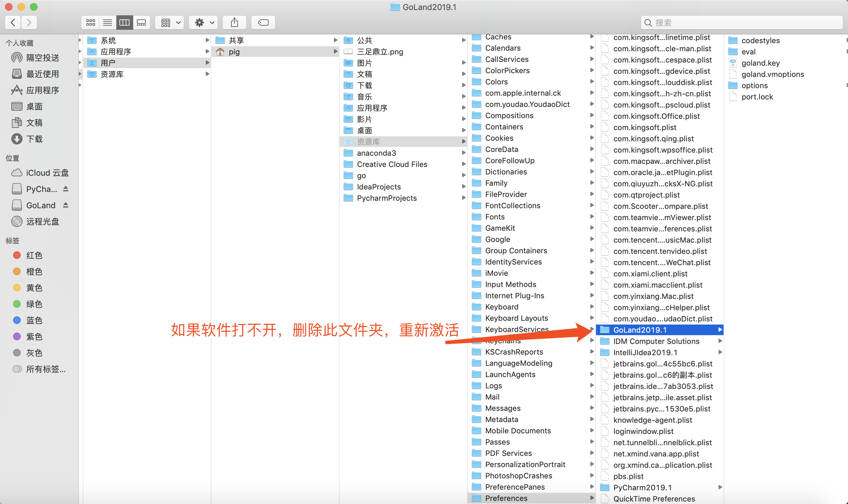The height and width of the screenshot is (504, 848).
Task: Switch to icon view mode
Action: pos(90,23)
